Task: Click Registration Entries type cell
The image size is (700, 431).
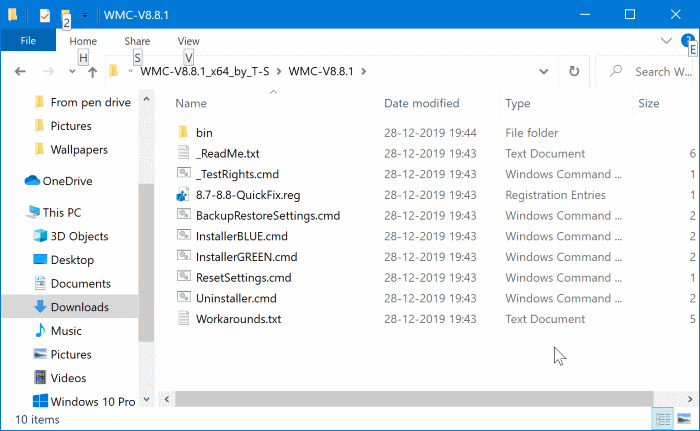Action: tap(555, 195)
